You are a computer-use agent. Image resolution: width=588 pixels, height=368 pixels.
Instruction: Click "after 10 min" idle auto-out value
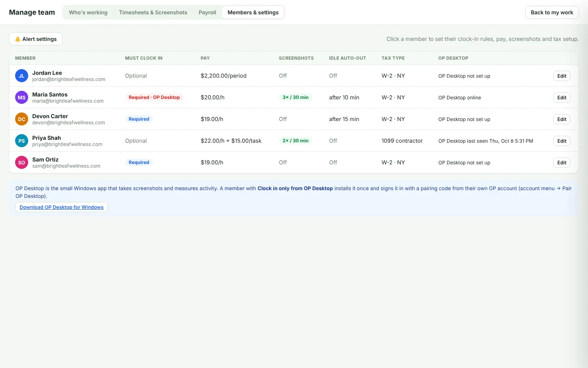[344, 97]
